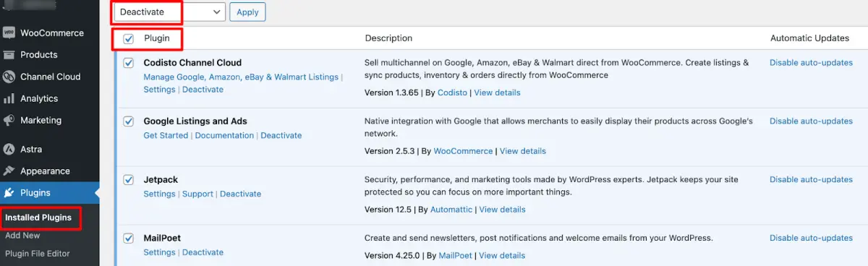Click the Codisto Channel Cloud plugin name

[192, 63]
